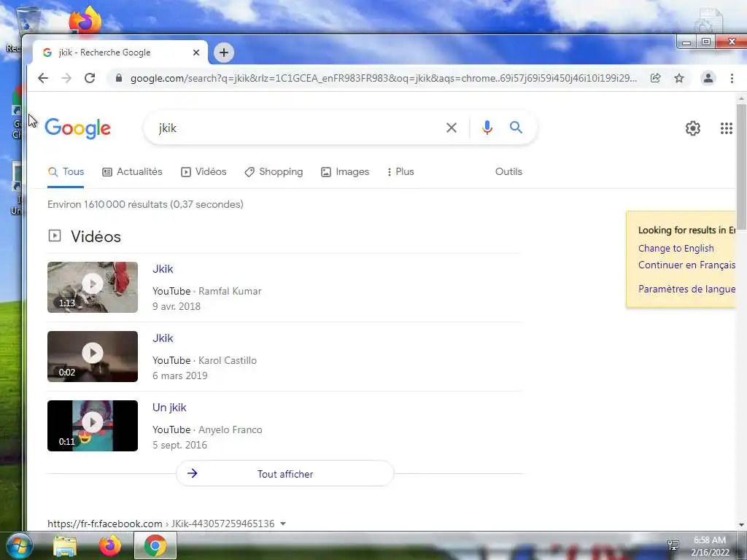Open Jkik video by Ramfal Kumar

[163, 269]
